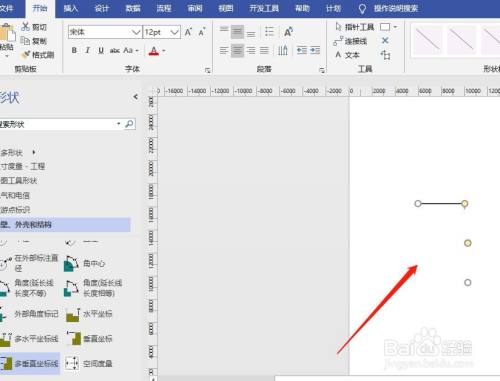
Task: Open font color dropdown arrow
Action: tap(164, 51)
